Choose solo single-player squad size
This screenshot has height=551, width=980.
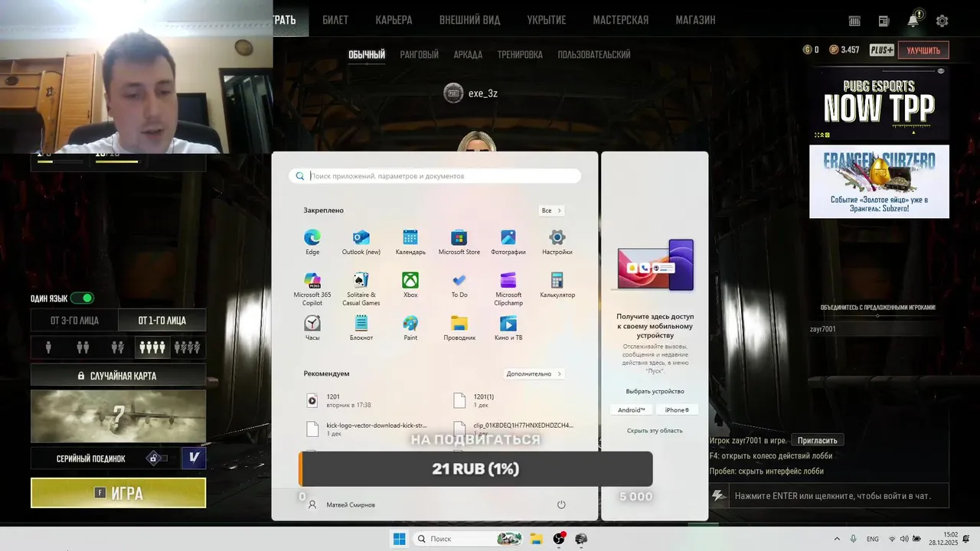(x=48, y=347)
